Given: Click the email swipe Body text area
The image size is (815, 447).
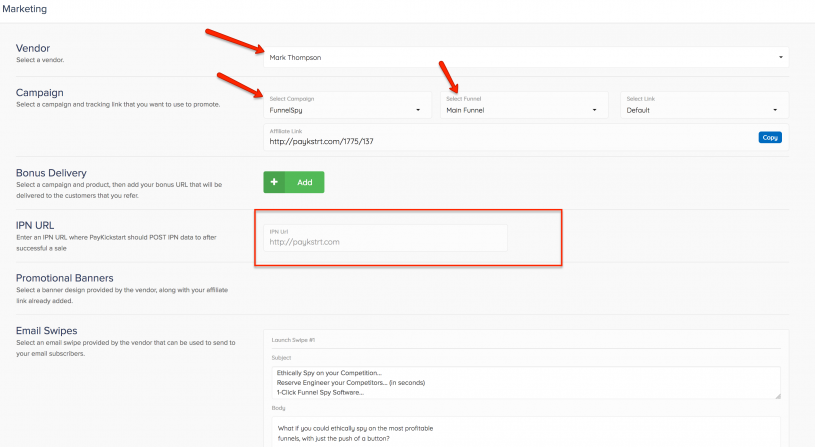Looking at the screenshot, I should [525, 432].
